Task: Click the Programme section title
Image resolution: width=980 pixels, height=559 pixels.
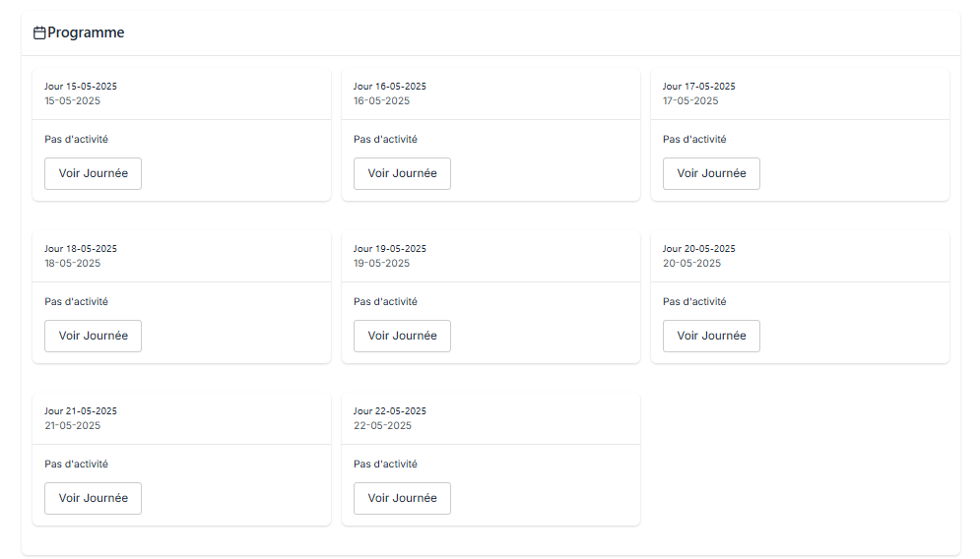Action: (86, 32)
